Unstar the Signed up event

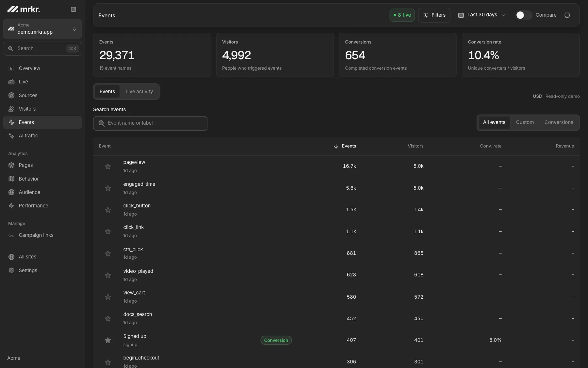(108, 340)
